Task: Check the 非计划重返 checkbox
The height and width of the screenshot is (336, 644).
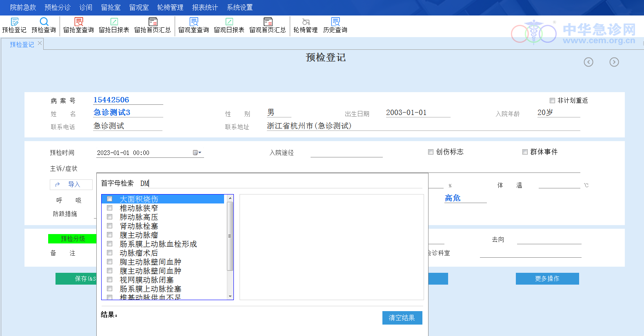Action: point(552,101)
